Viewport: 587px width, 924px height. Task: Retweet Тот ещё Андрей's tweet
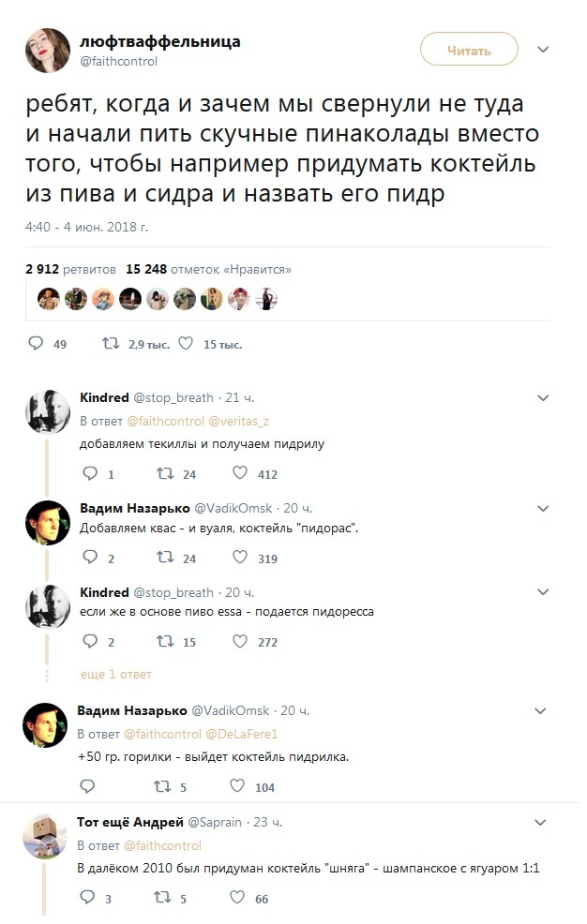tap(162, 898)
